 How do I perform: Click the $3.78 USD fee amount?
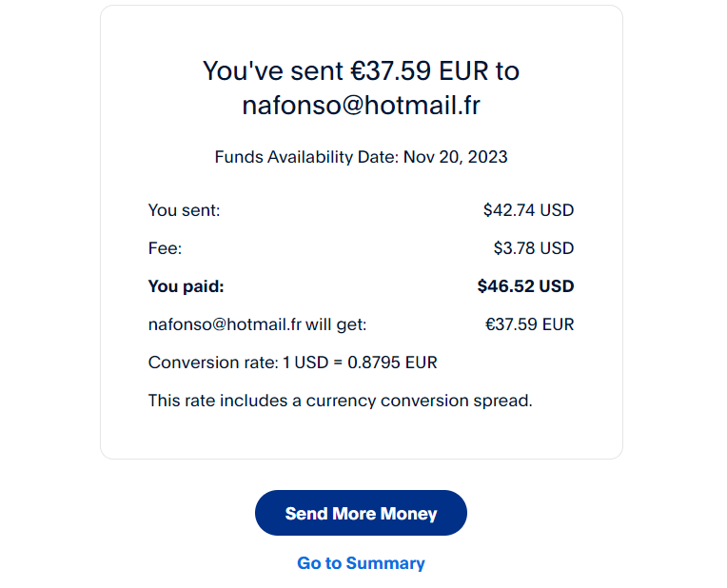tap(533, 248)
